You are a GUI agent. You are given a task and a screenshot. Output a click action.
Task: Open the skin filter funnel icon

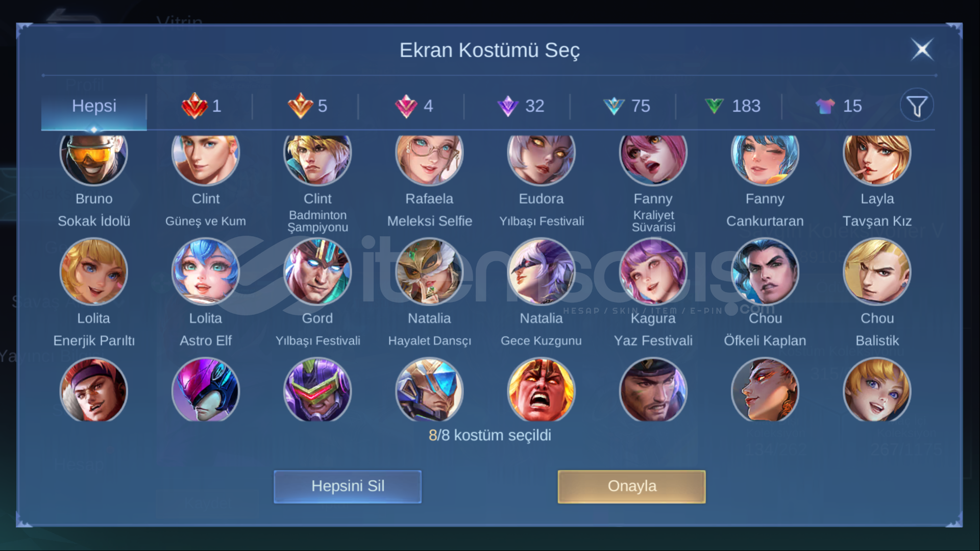tap(917, 106)
